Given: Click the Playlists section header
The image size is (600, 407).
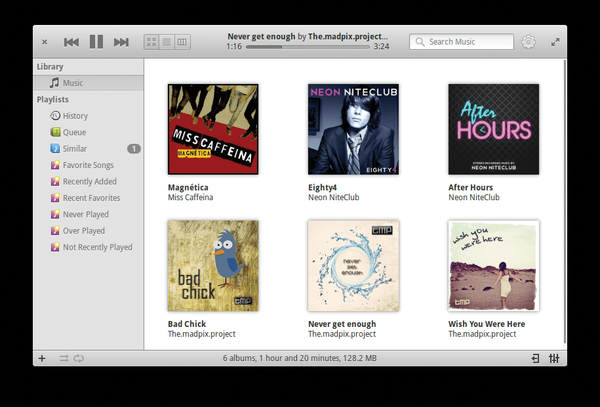Looking at the screenshot, I should [53, 99].
